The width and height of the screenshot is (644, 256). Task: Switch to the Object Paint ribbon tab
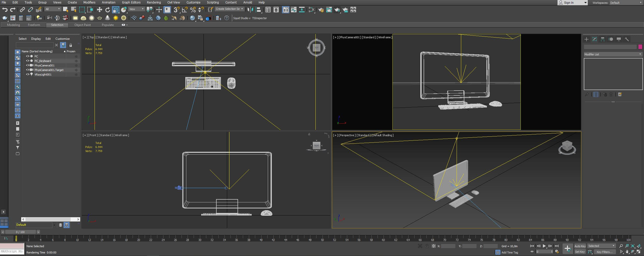coord(82,25)
